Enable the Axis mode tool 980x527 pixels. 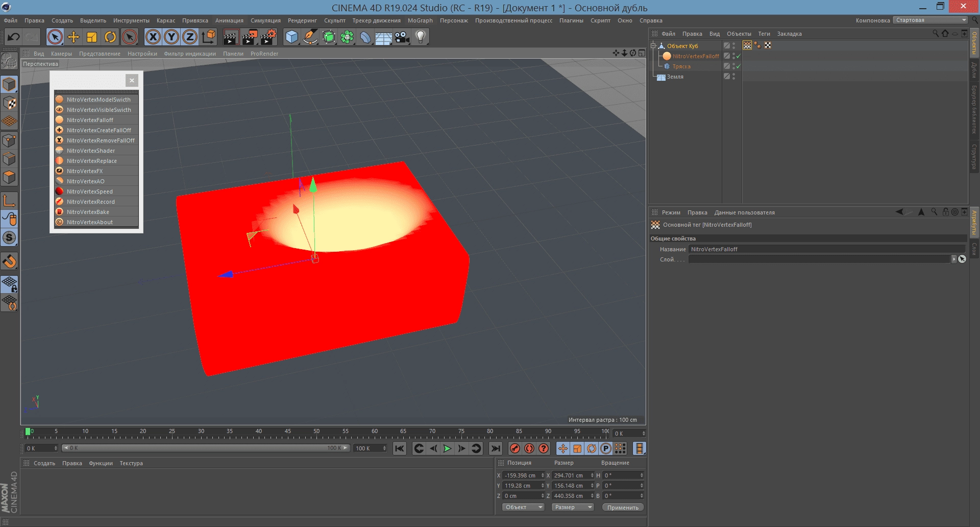click(x=10, y=200)
